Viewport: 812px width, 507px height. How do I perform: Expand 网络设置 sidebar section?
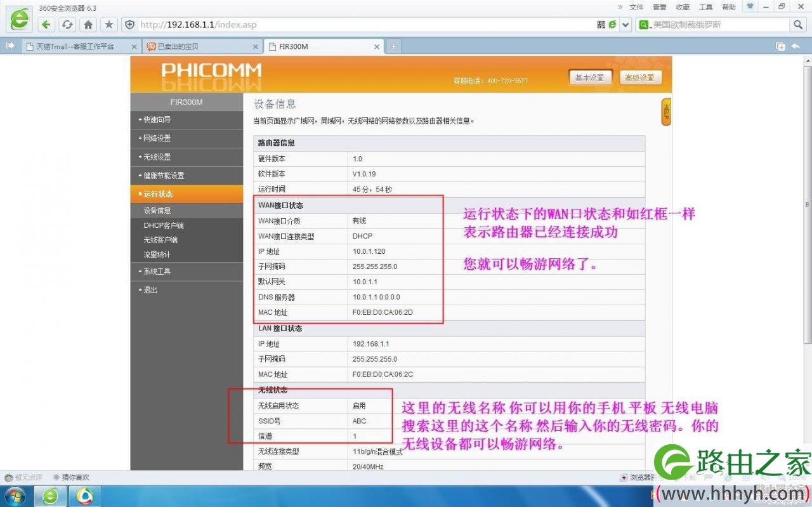click(187, 138)
